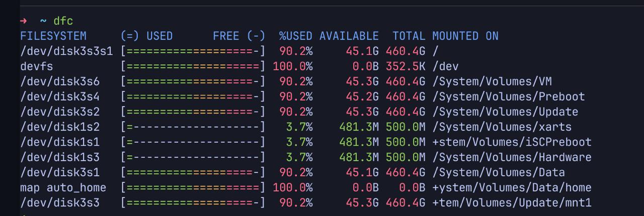Select the /dev/disk3s6 filesystem name
644x216 pixels.
(60, 81)
